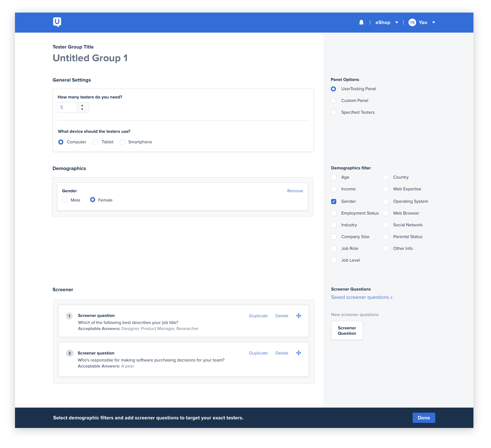
Task: Click the job title screener question text
Action: [x=128, y=322]
